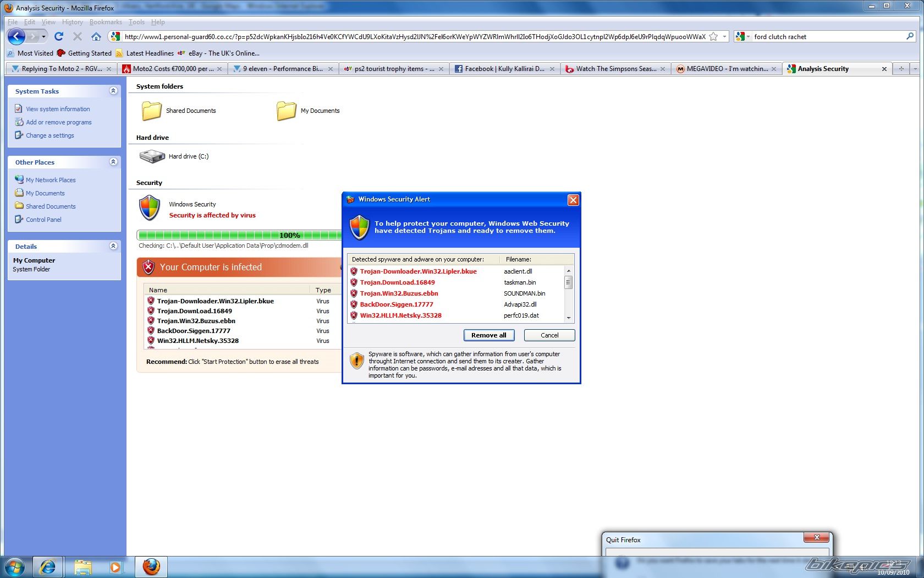Screen dimensions: 924x578
Task: Click the URL address field
Action: pos(413,37)
